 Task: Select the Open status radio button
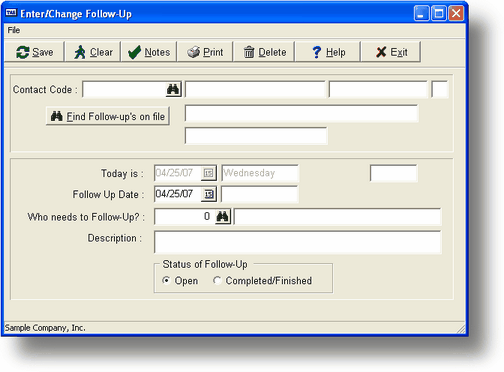[166, 280]
